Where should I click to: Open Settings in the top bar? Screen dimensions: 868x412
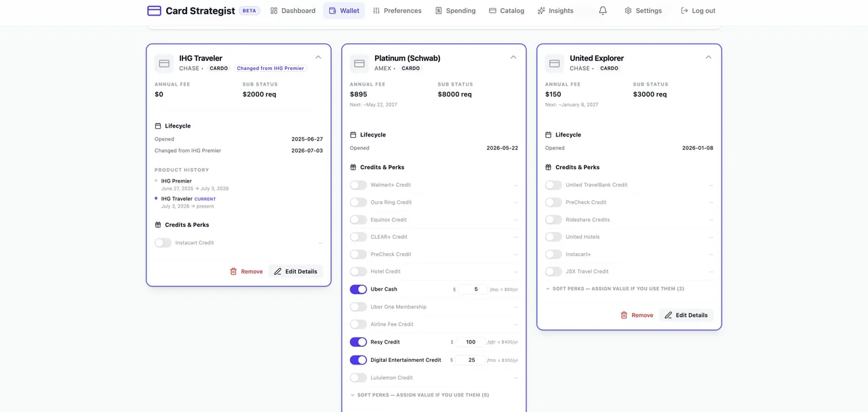(643, 11)
